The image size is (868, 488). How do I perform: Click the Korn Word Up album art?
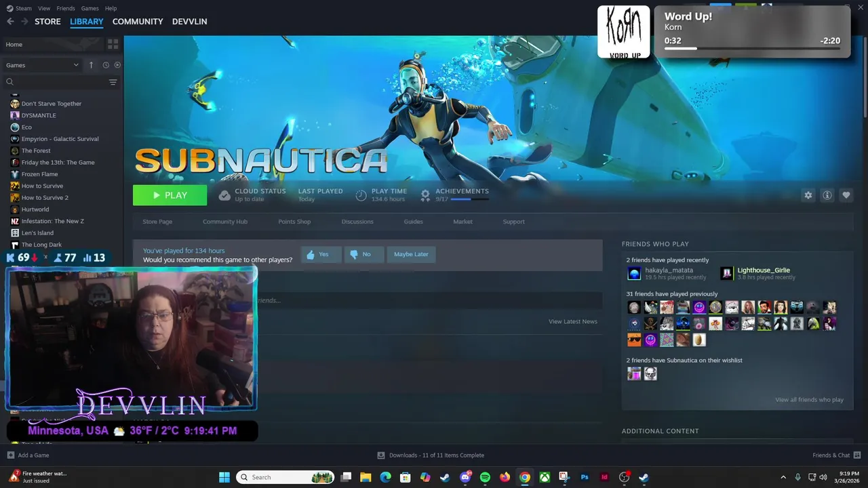[623, 32]
